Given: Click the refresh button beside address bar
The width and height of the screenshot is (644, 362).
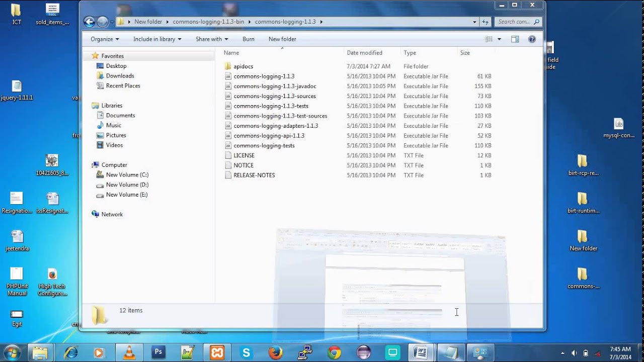Looking at the screenshot, I should tap(486, 22).
